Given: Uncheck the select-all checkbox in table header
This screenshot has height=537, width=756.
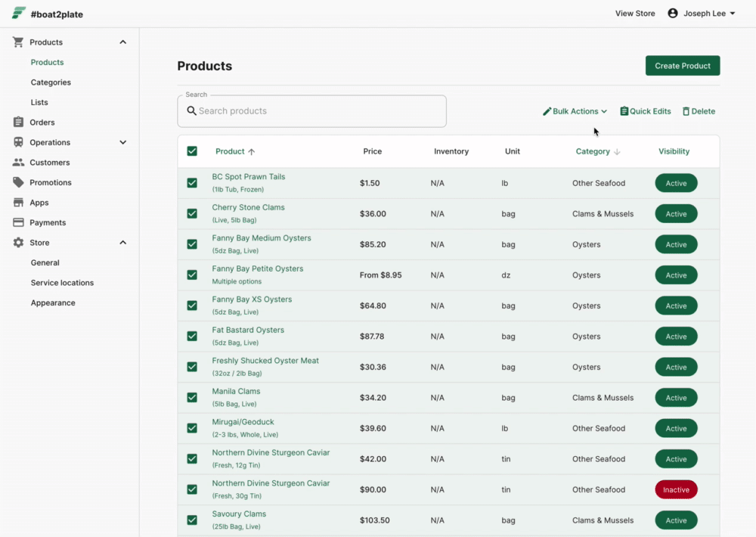Looking at the screenshot, I should 192,151.
